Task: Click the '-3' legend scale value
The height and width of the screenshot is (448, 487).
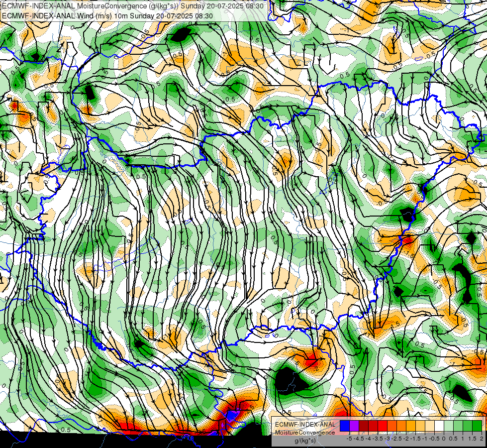Action: [387, 439]
